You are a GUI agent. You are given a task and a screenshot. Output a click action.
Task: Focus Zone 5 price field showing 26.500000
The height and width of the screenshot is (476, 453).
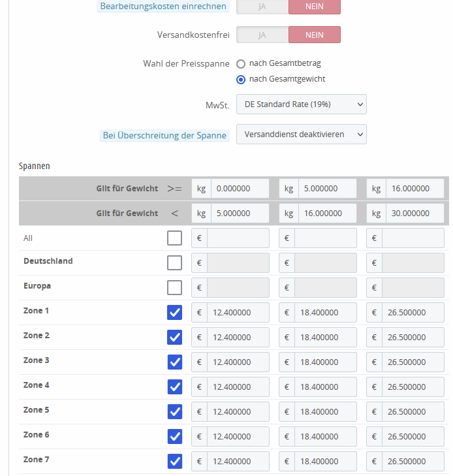click(413, 412)
